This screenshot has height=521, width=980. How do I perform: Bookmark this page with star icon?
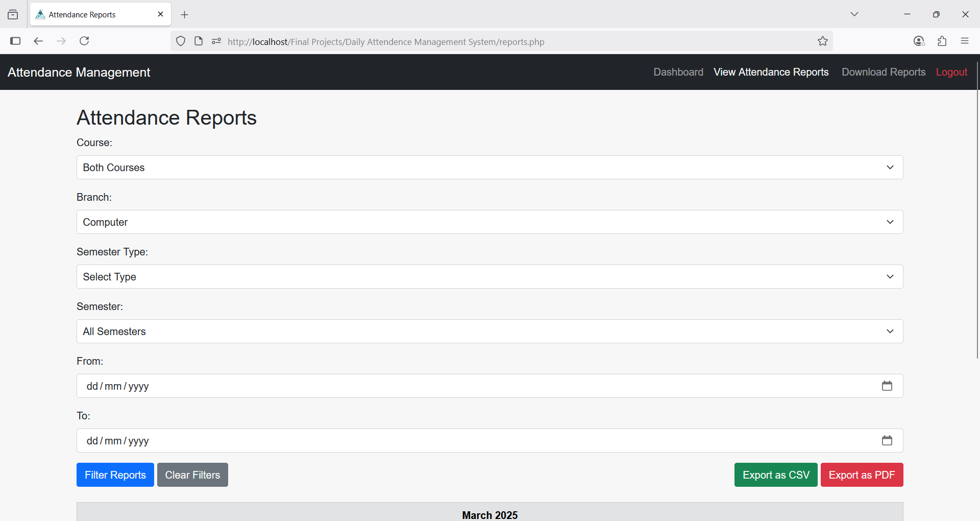(822, 41)
